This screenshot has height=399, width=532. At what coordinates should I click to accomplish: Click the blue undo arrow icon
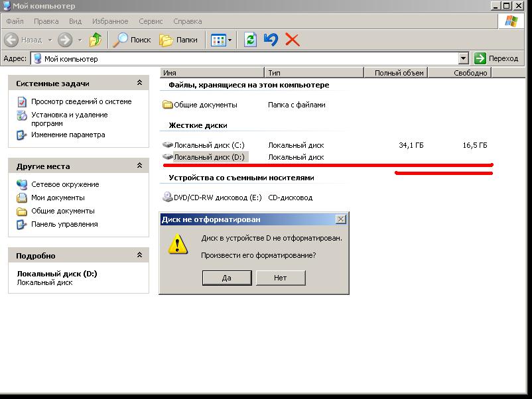tap(271, 40)
